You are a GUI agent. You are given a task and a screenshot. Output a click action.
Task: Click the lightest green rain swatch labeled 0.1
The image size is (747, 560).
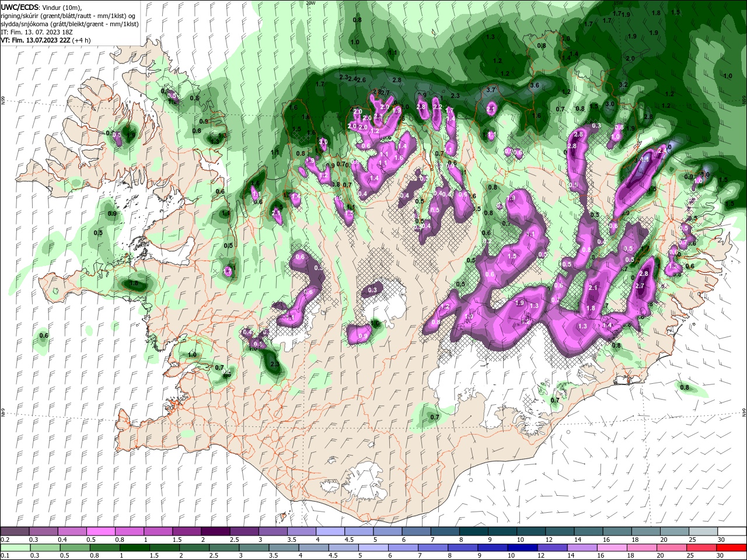click(15, 548)
